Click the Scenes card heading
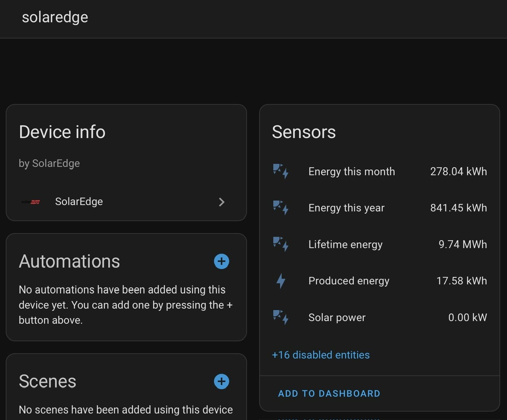 point(48,382)
